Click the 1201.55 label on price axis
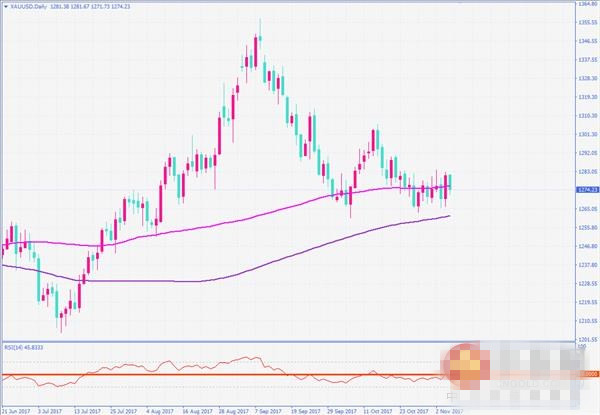Screen dimensions: 600x415 tap(587, 338)
